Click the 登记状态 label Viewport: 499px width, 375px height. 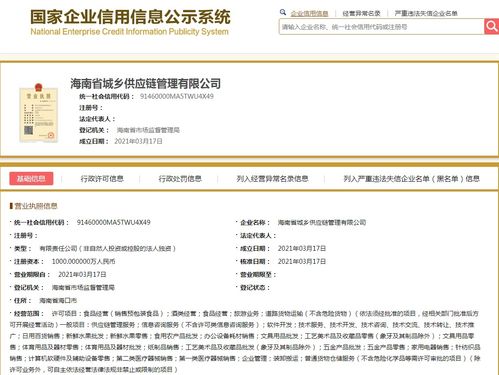(x=254, y=287)
